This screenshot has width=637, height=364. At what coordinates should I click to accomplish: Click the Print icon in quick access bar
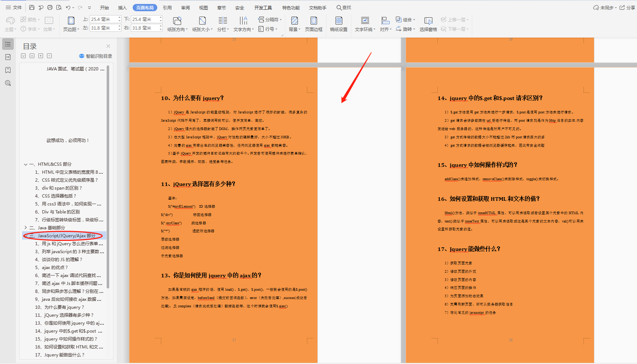50,8
